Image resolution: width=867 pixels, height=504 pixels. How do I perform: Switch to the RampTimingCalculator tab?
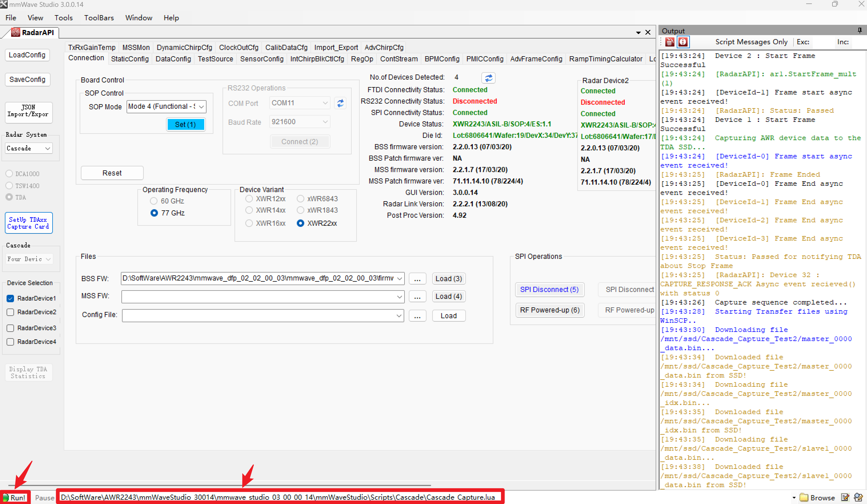tap(606, 59)
